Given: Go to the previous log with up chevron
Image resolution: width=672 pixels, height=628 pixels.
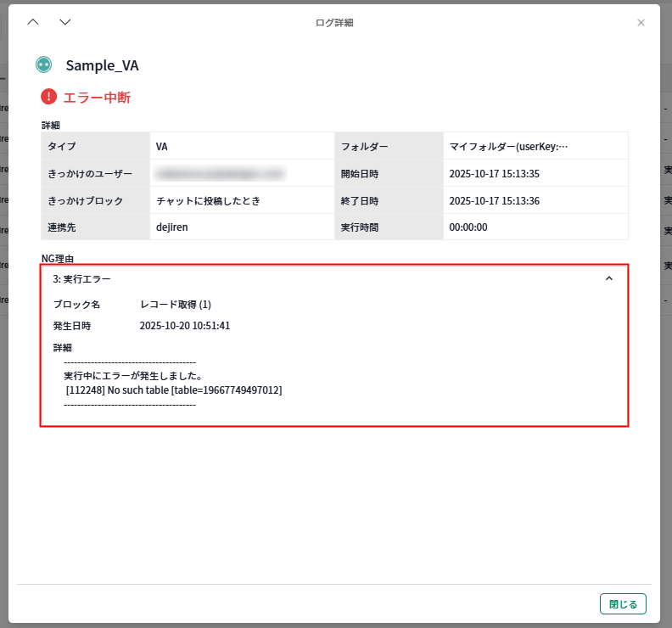Looking at the screenshot, I should pyautogui.click(x=33, y=22).
